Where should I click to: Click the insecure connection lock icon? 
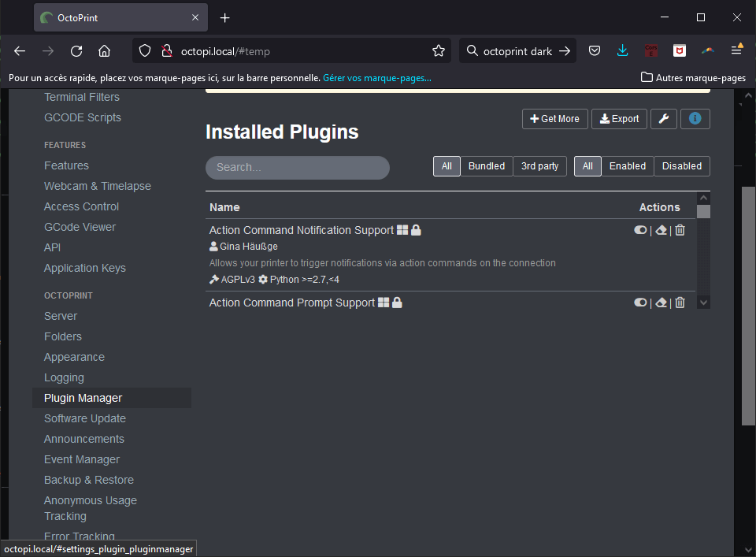tap(167, 50)
